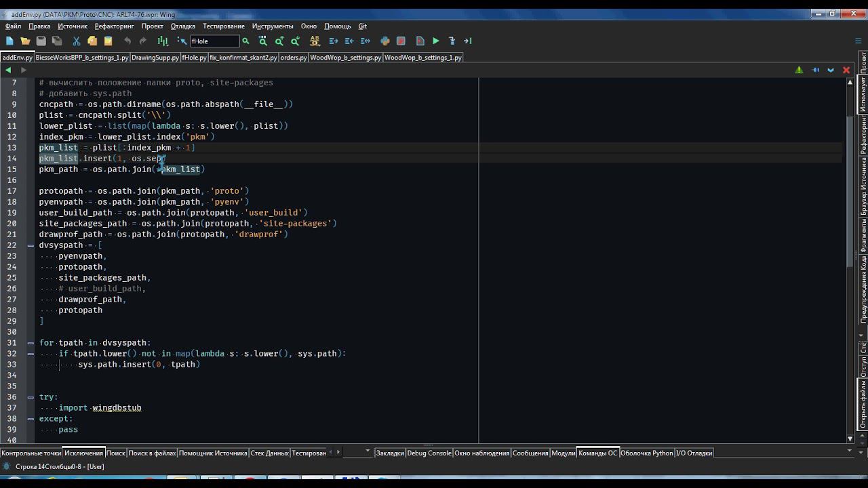Open the Git menu
The width and height of the screenshot is (868, 488).
(x=362, y=26)
